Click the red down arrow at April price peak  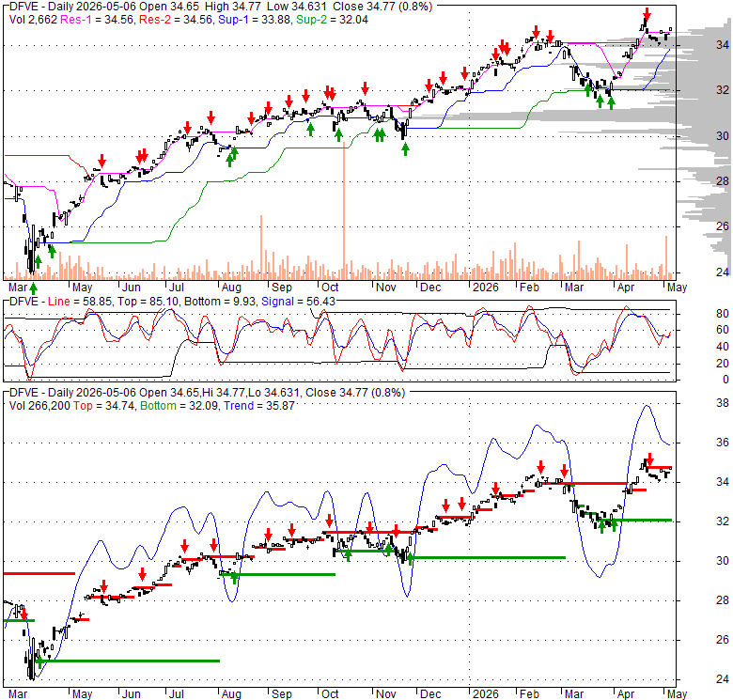(647, 13)
